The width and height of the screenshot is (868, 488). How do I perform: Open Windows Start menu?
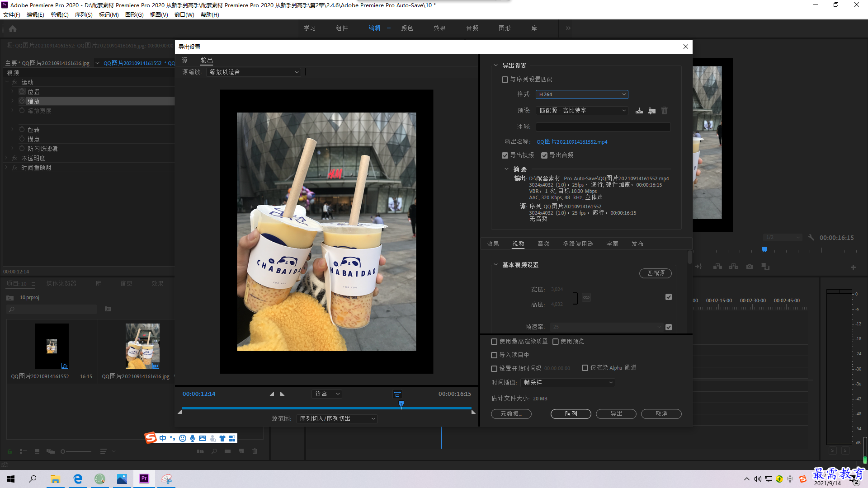(11, 479)
